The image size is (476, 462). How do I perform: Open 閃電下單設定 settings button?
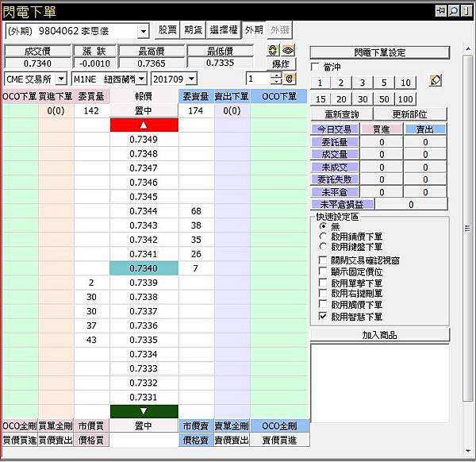click(380, 52)
